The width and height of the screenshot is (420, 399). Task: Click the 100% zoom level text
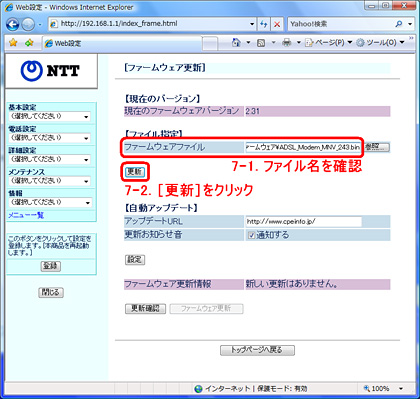[x=380, y=389]
